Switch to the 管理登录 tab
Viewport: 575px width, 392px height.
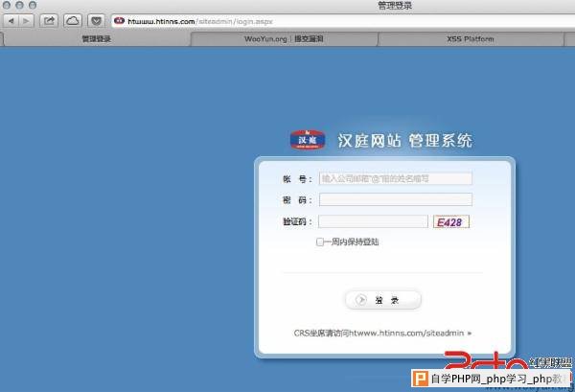96,39
